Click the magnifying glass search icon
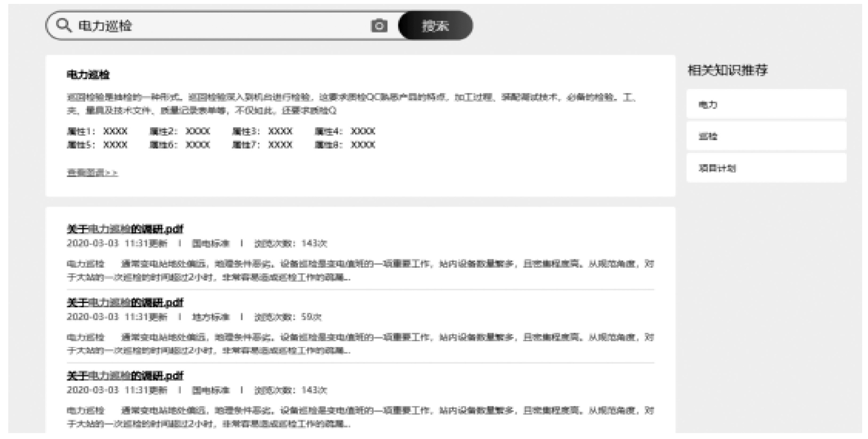Image resolution: width=868 pixels, height=439 pixels. point(64,25)
